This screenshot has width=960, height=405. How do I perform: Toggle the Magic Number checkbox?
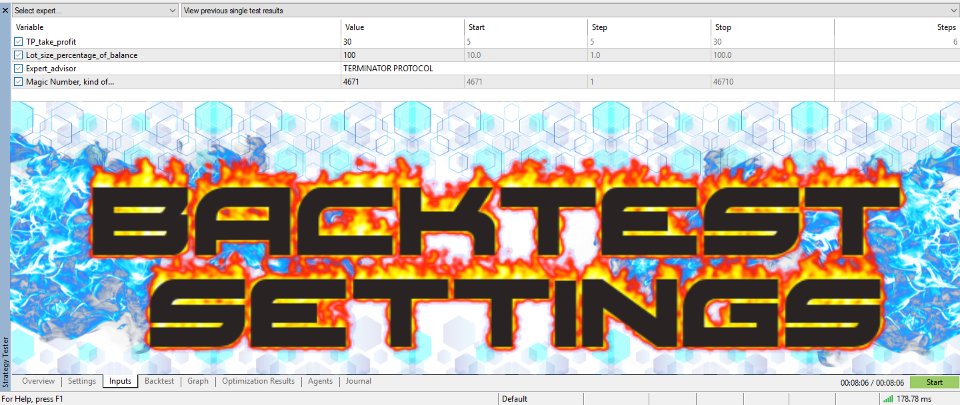[x=19, y=81]
